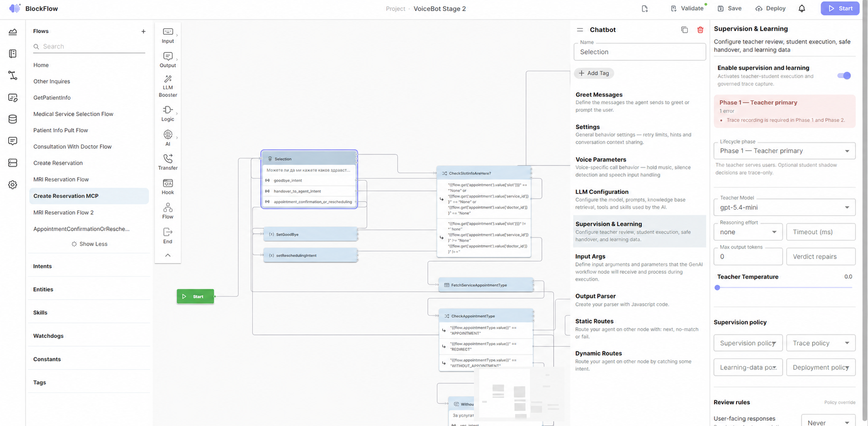Select the SetGoodBye node on canvas
Screen dimensions: 868x426
point(310,234)
